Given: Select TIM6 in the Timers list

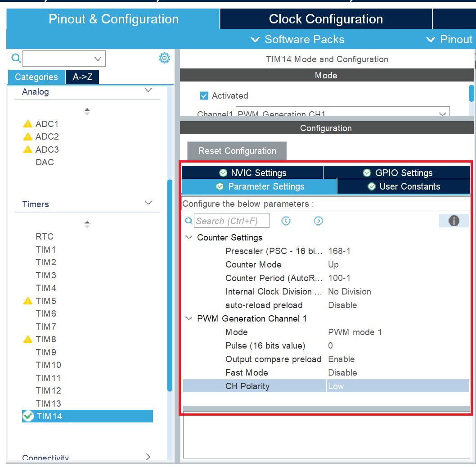Looking at the screenshot, I should coord(45,313).
